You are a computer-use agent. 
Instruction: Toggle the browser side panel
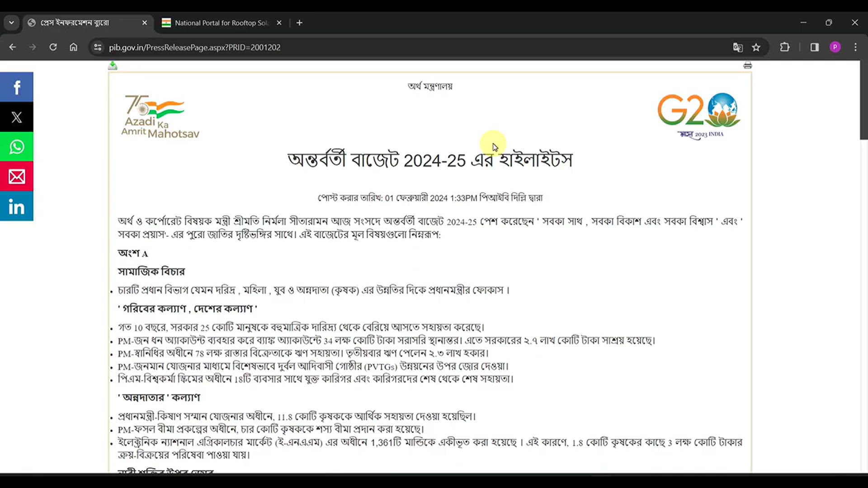[814, 47]
